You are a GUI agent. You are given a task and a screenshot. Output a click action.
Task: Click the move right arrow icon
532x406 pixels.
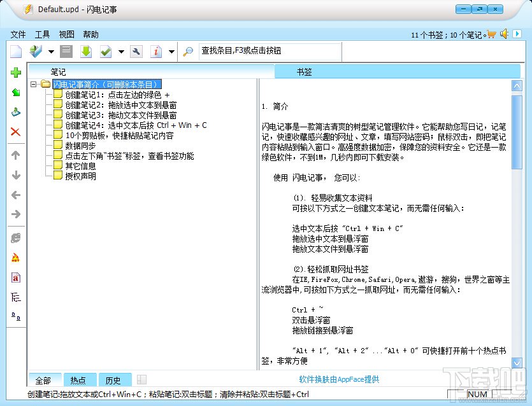tap(15, 214)
